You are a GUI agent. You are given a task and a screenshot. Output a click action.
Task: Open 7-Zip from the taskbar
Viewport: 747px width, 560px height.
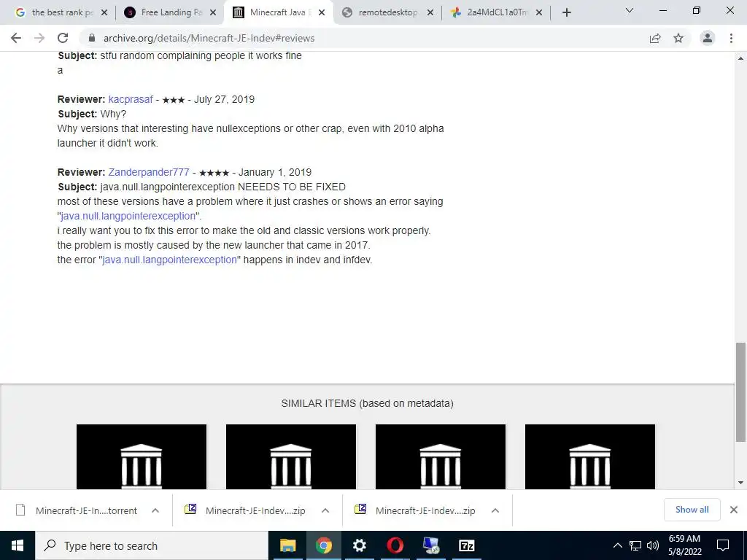coord(466,545)
